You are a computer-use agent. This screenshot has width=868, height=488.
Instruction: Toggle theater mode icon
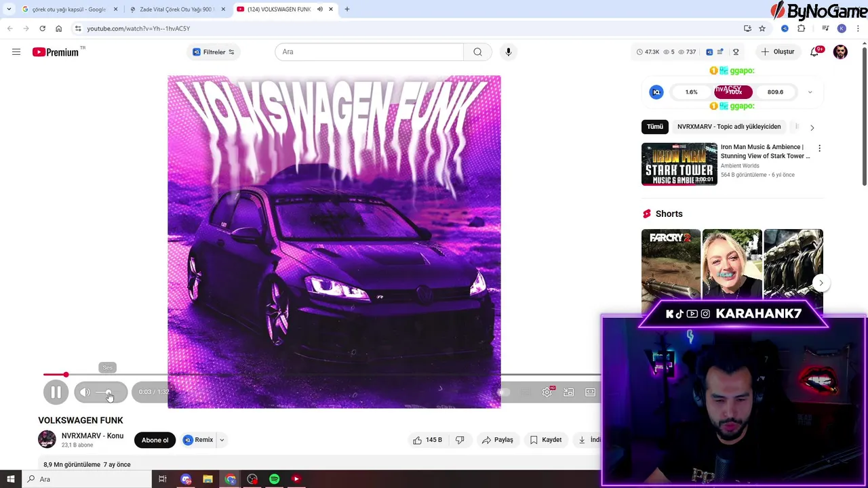590,392
